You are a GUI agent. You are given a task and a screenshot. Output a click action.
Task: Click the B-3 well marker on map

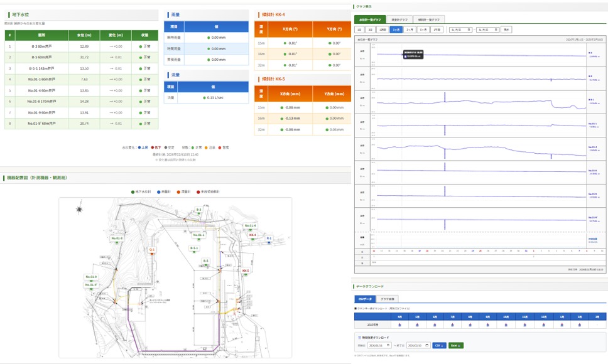198,210
